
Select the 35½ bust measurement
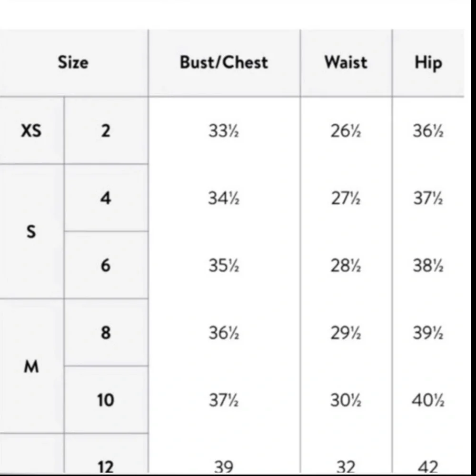223,266
